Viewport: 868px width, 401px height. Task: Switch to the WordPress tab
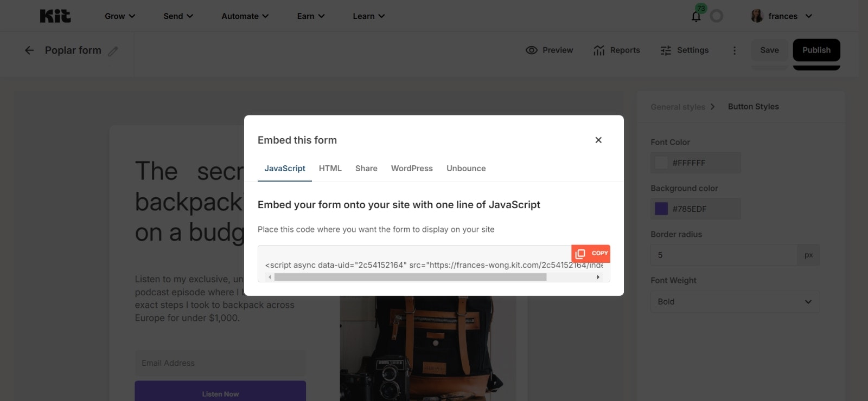412,169
